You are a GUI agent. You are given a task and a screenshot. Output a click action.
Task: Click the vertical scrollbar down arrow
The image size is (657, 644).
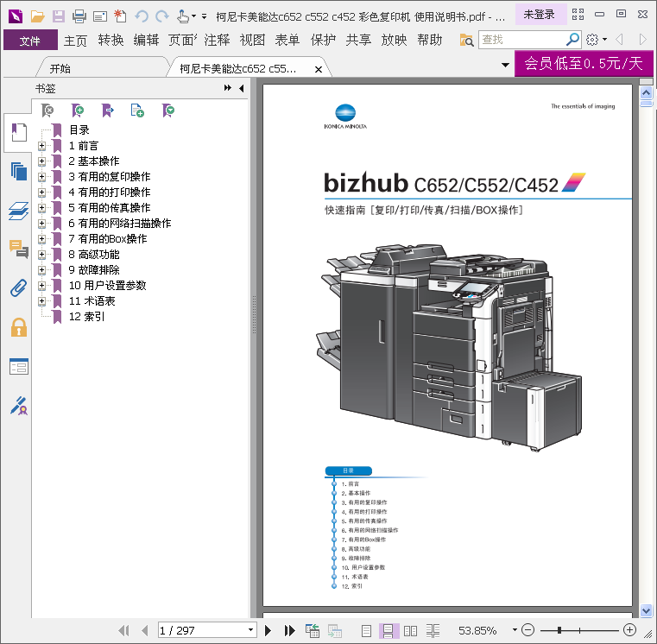(x=646, y=610)
